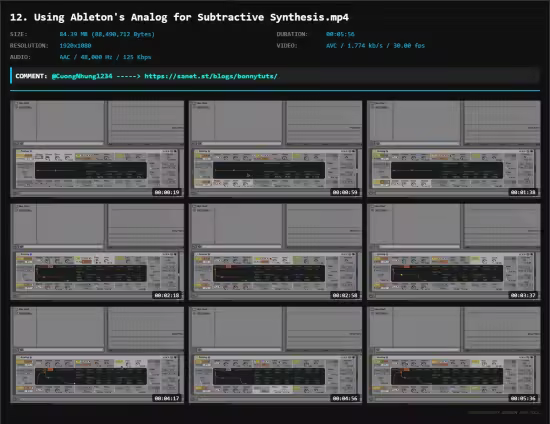Open the video frame thumbnail stamped 00:00:59
Viewport: 550px width, 424px height.
275,149
